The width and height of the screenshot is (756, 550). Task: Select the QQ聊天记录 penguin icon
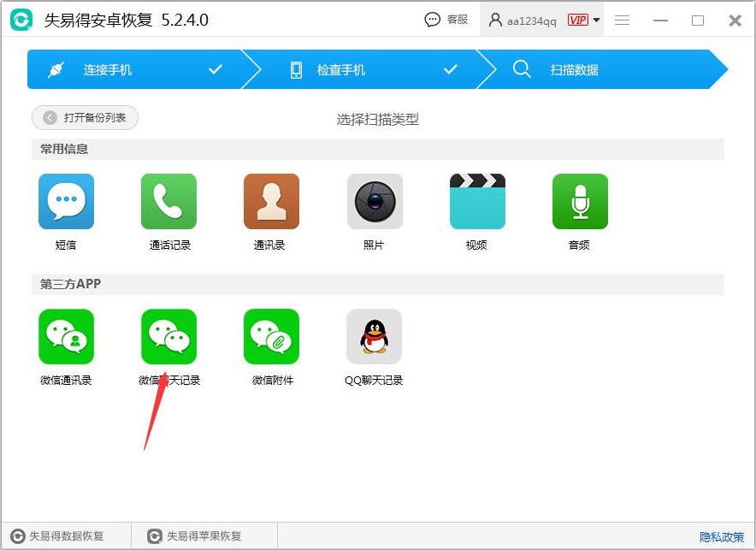[374, 336]
